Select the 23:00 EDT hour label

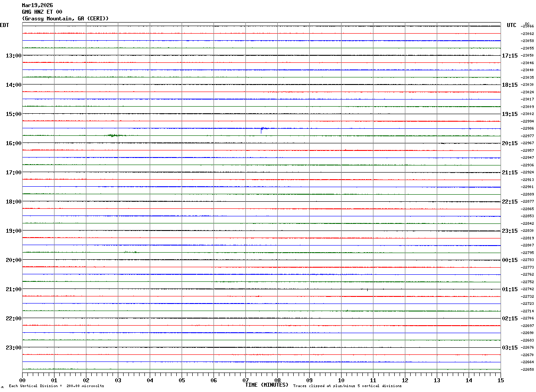[14, 348]
